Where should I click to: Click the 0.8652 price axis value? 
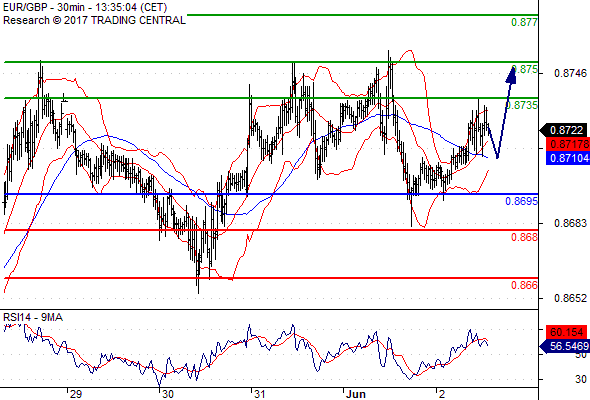click(x=570, y=298)
